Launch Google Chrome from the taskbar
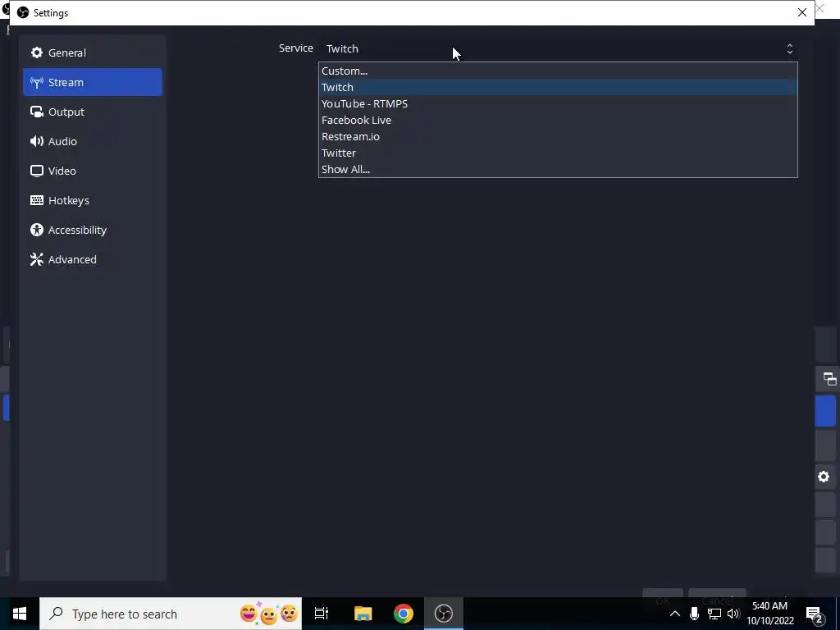 coord(404,614)
